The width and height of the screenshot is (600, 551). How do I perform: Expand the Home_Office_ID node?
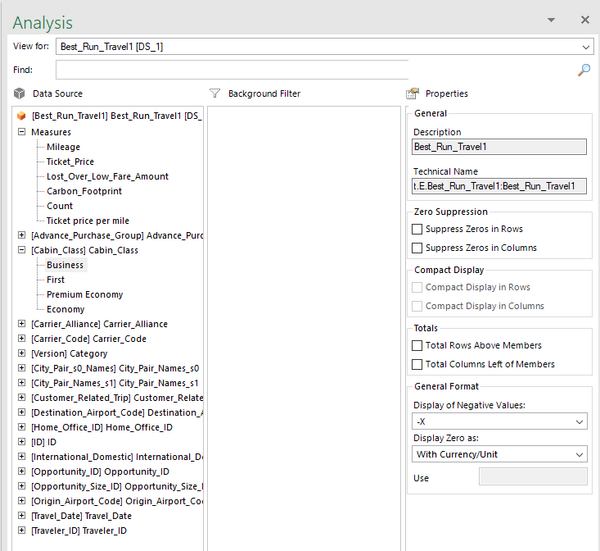(x=22, y=427)
